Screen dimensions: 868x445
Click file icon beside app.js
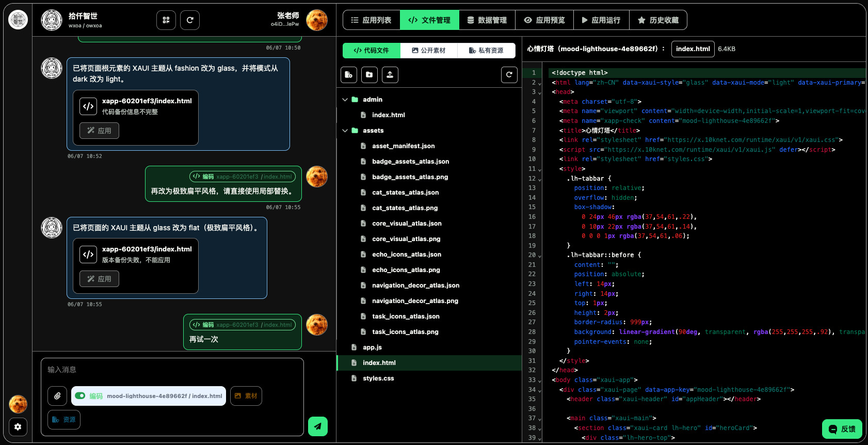354,347
